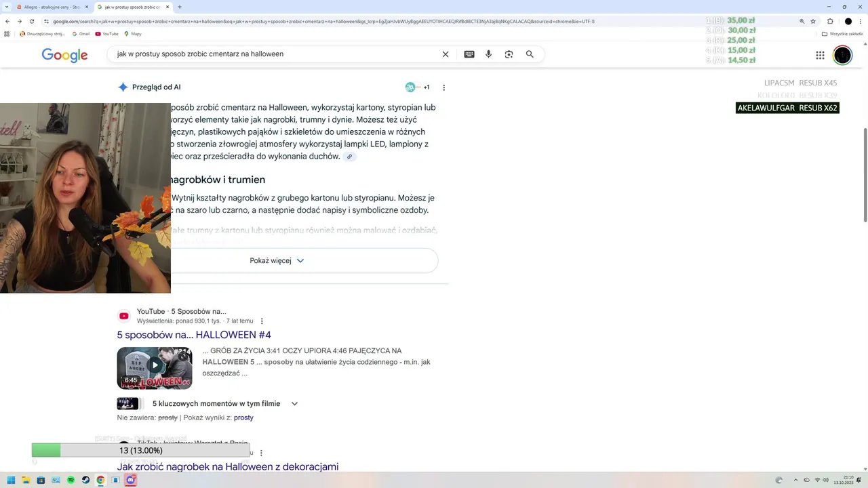Open the Google account avatar
Viewport: 868px width, 488px height.
pos(842,55)
